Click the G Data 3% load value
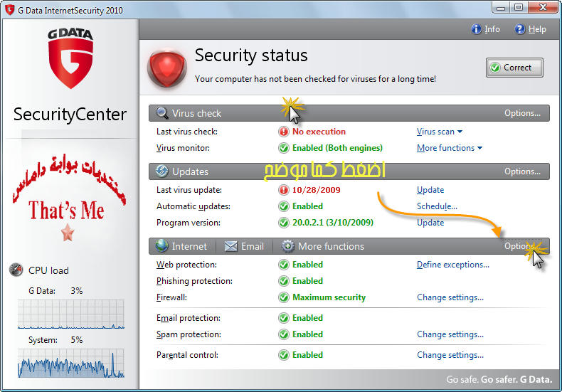The width and height of the screenshot is (562, 392). 77,290
